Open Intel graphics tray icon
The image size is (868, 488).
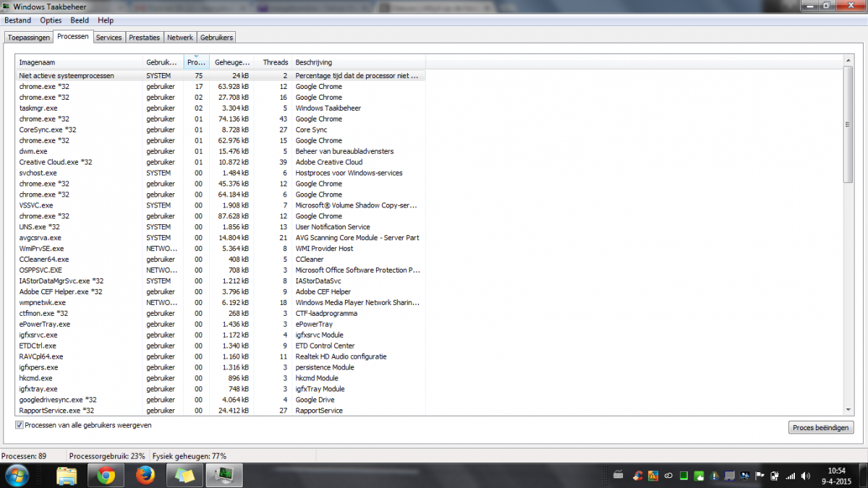point(745,476)
